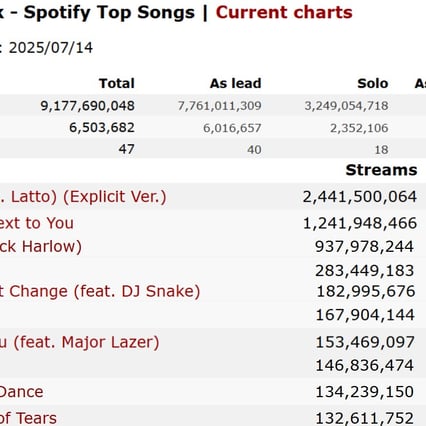Select the Solo value 3,249,054,718
The height and width of the screenshot is (426, 426).
[x=346, y=106]
